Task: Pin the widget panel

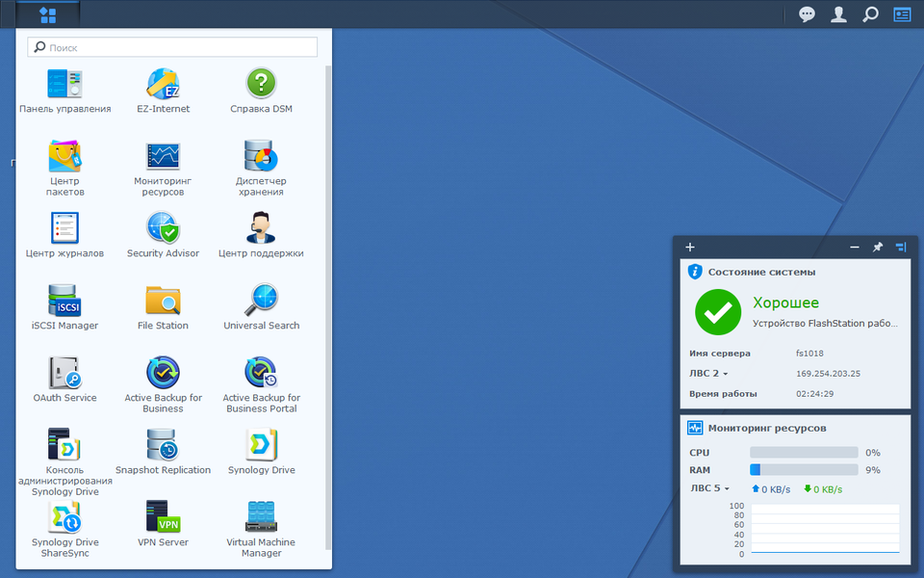Action: [x=878, y=248]
